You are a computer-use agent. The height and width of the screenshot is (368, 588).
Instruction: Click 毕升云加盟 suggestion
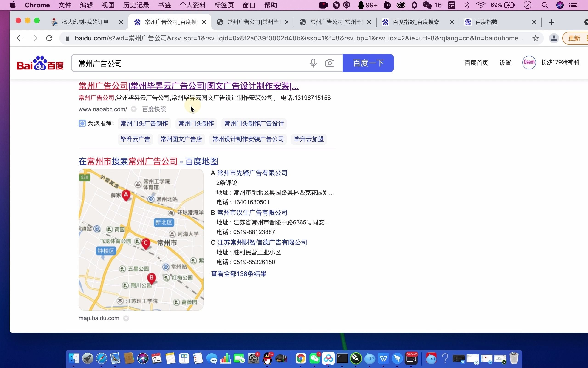point(309,139)
